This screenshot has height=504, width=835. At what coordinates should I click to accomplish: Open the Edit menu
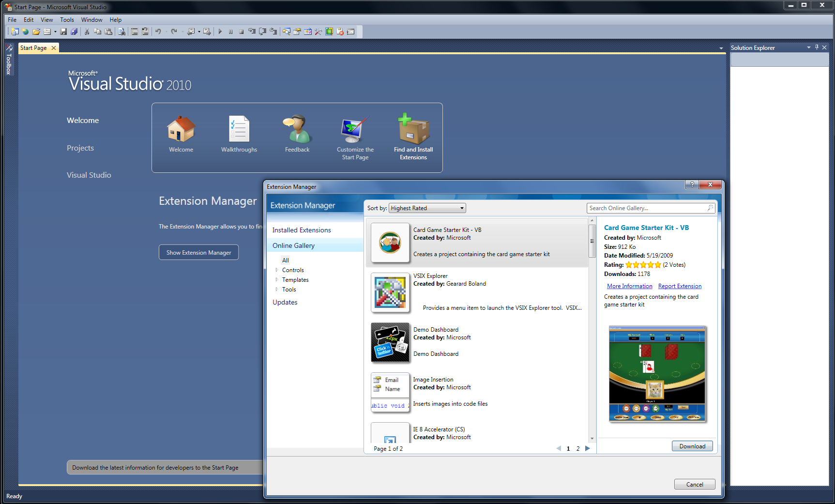click(29, 20)
